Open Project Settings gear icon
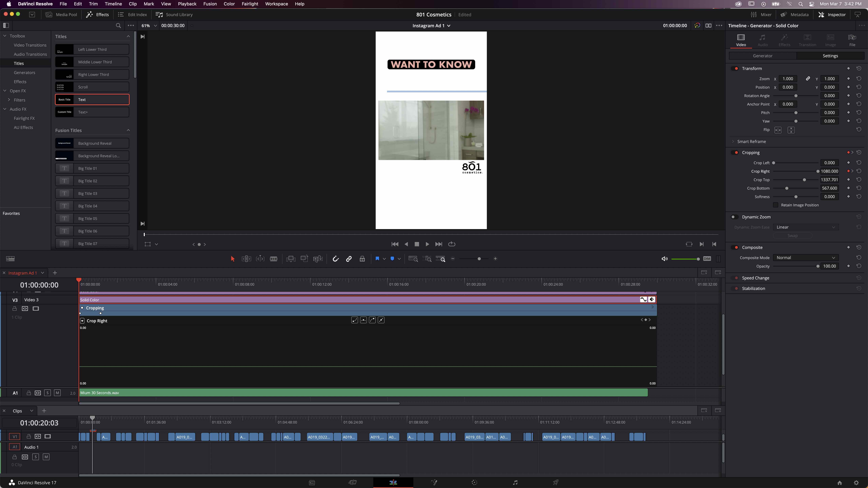Image resolution: width=868 pixels, height=488 pixels. click(x=856, y=483)
